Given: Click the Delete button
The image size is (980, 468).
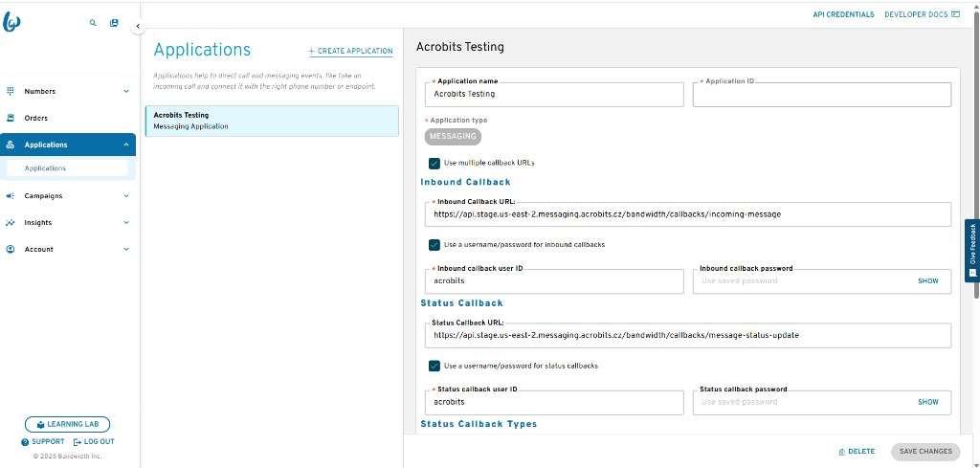Looking at the screenshot, I should tap(857, 451).
